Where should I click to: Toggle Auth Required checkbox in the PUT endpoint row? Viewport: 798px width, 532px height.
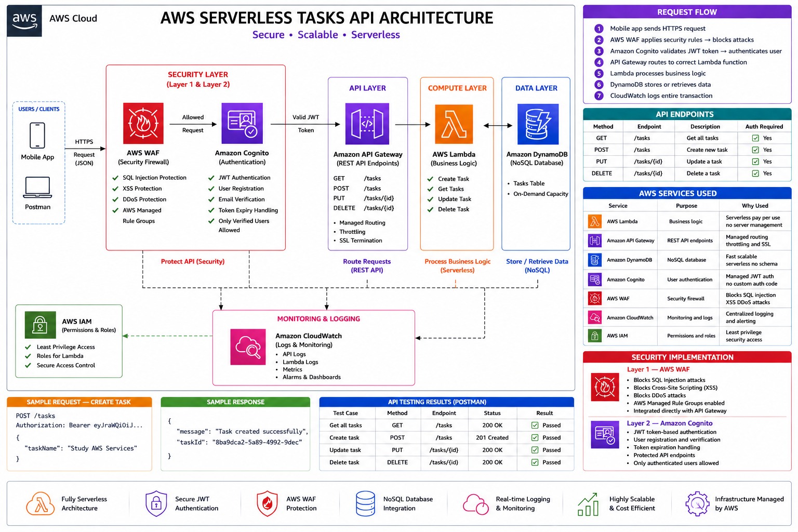[x=755, y=162]
